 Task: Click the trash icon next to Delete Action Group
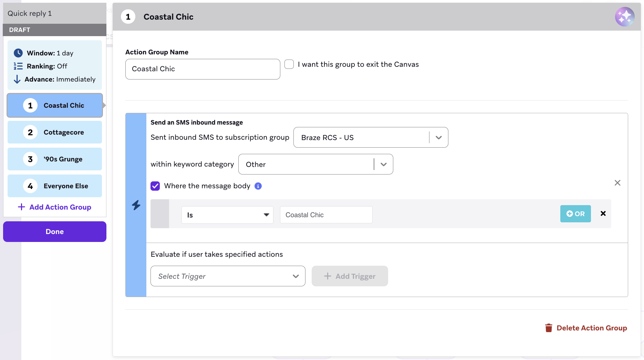coord(549,328)
